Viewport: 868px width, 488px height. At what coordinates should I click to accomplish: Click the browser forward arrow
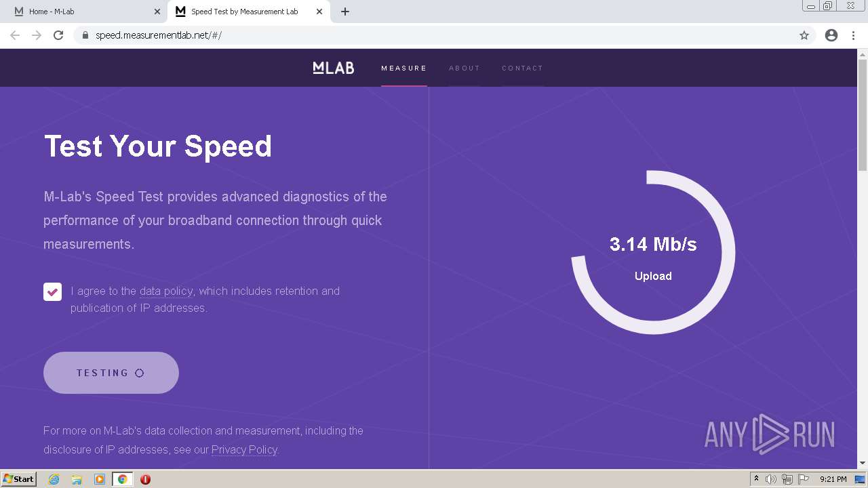click(x=37, y=35)
